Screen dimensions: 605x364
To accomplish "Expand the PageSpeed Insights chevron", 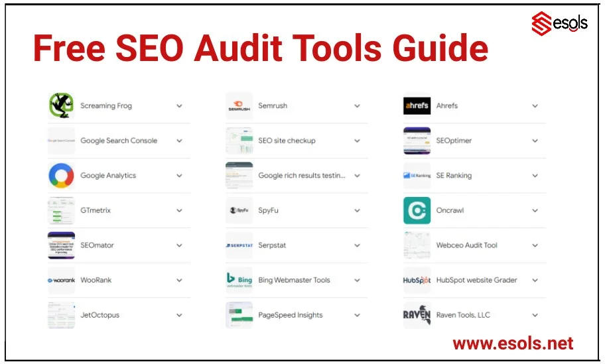I will [357, 315].
